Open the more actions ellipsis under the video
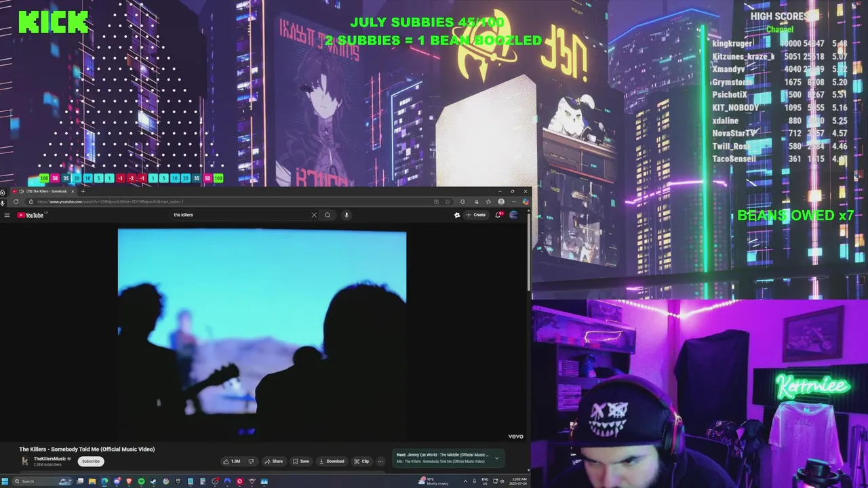The image size is (868, 488). [380, 462]
